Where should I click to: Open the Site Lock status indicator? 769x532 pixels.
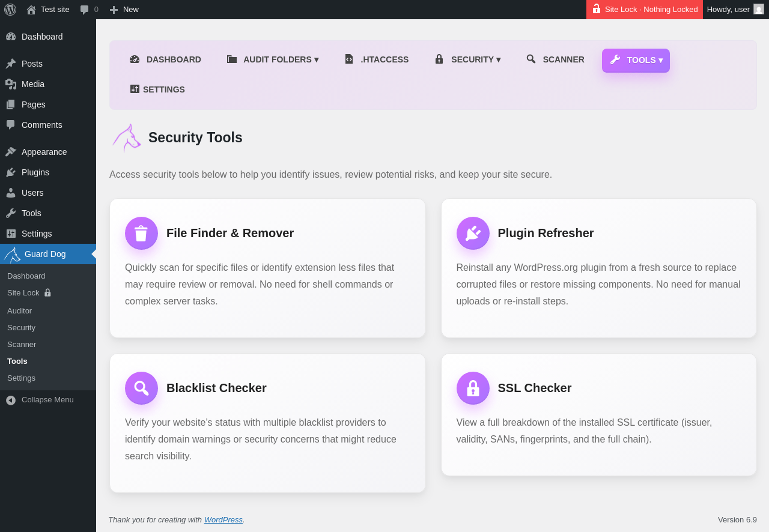pos(645,10)
